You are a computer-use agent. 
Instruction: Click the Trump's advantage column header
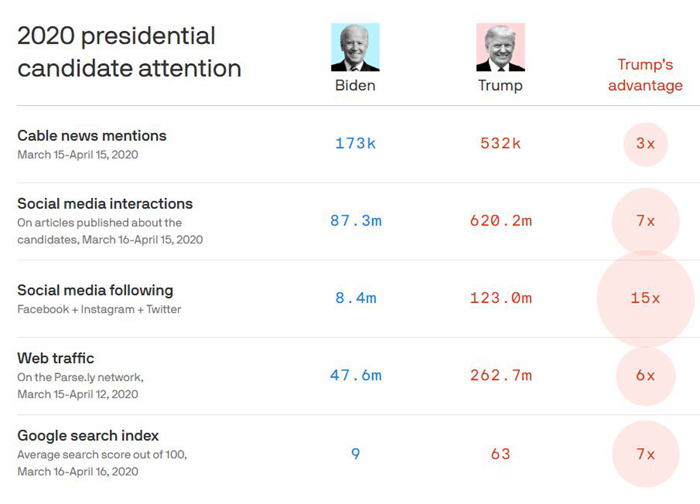645,75
